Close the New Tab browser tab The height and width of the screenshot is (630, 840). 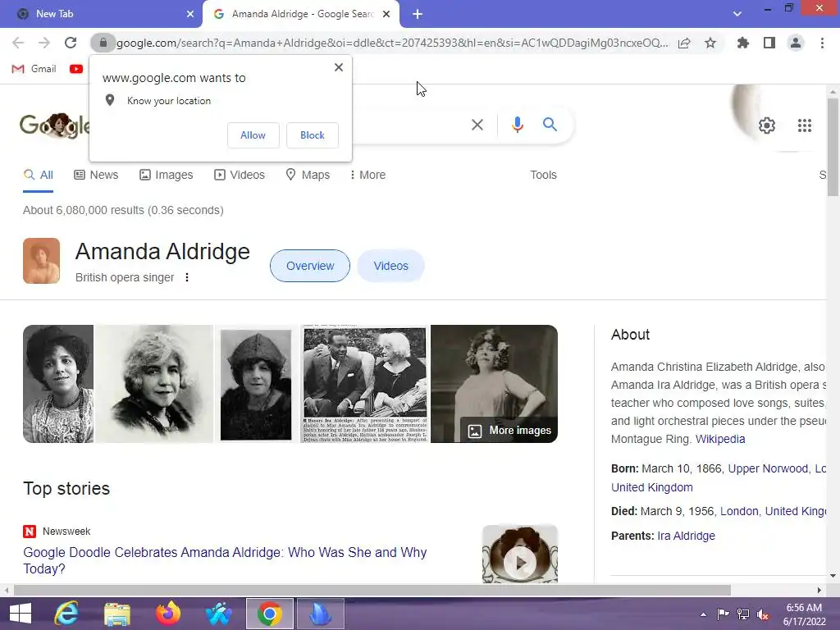click(x=190, y=14)
